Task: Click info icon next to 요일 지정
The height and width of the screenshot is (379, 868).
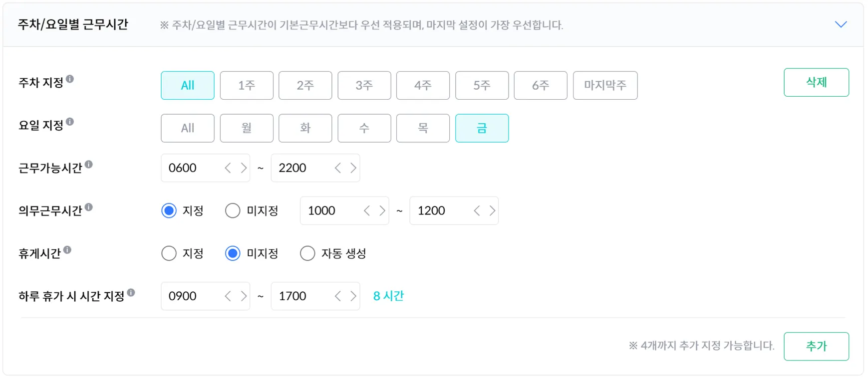Action: (70, 122)
